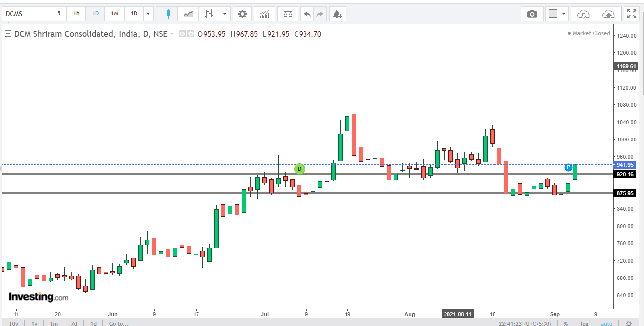
Task: Expand the chart style dropdown arrow
Action: click(x=225, y=14)
